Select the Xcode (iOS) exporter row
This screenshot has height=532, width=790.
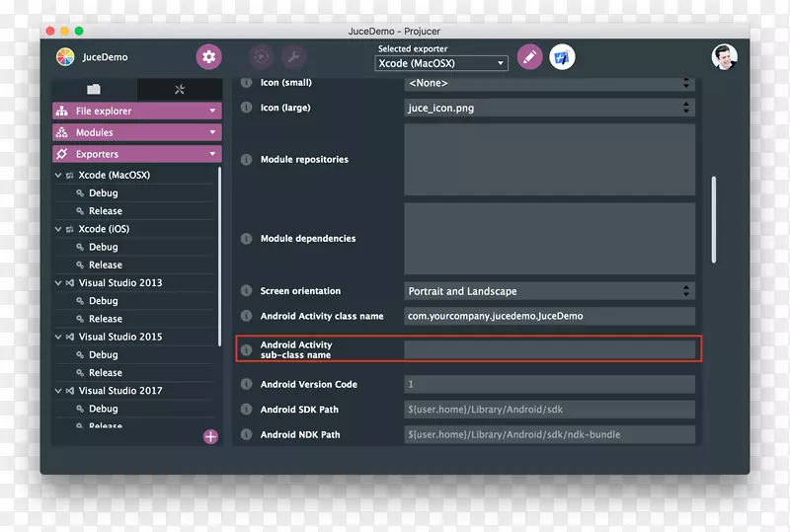point(135,229)
